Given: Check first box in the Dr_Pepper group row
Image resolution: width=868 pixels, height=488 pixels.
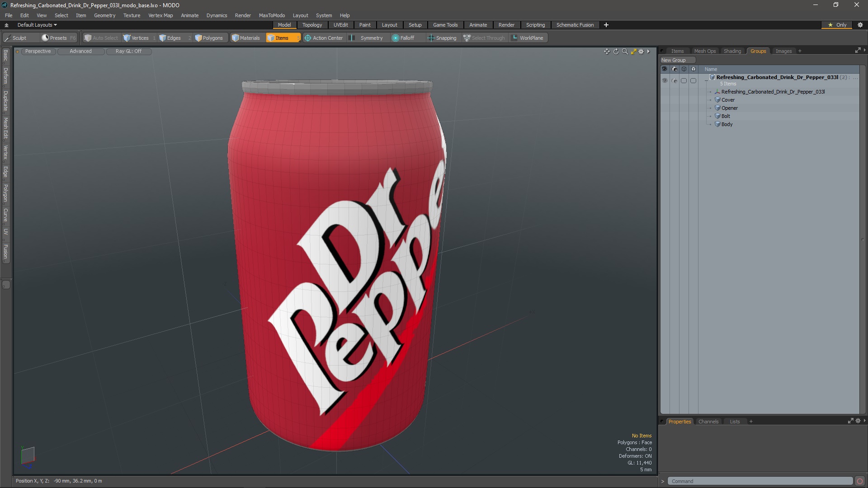Looking at the screenshot, I should coord(684,80).
